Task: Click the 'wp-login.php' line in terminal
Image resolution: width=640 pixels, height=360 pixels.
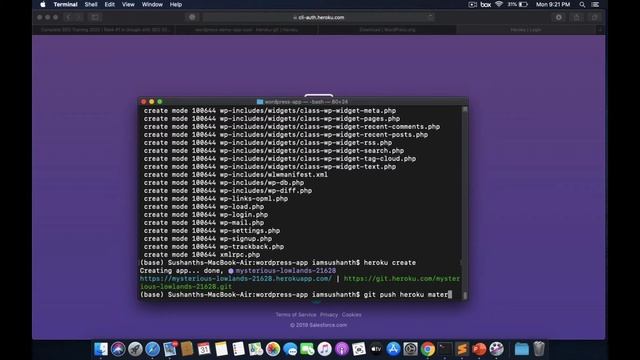Action: (206, 215)
